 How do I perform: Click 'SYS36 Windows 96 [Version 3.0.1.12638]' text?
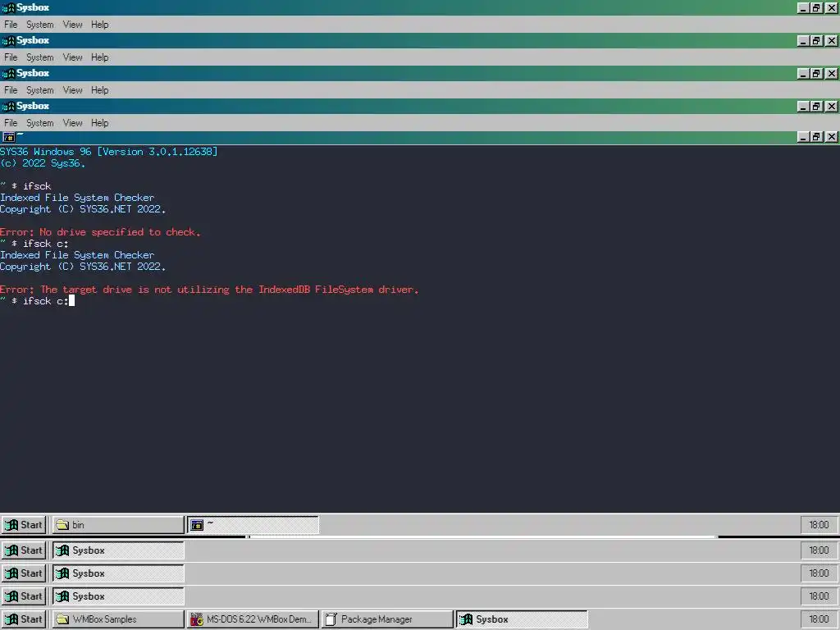[x=109, y=152]
